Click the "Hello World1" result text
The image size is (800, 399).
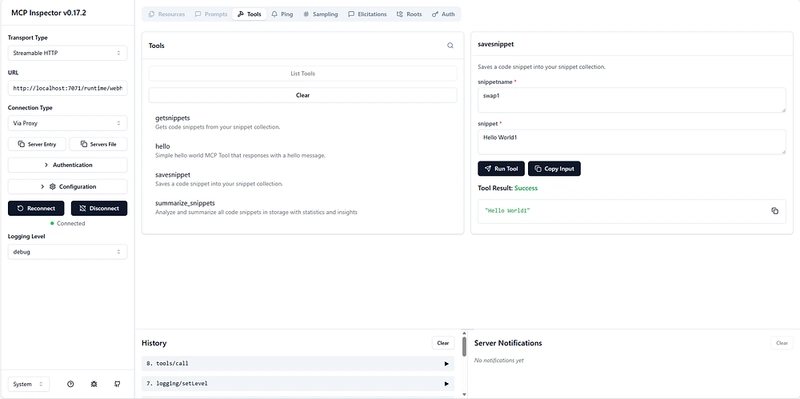508,211
